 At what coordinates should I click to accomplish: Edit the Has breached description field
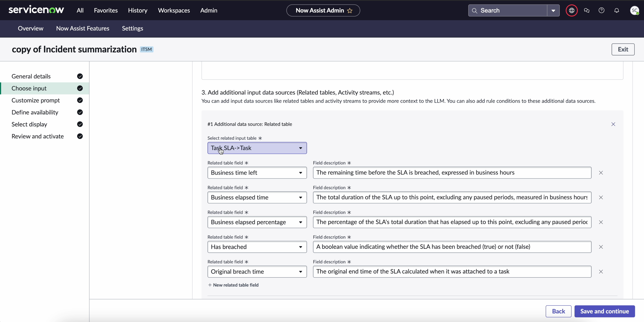(452, 247)
